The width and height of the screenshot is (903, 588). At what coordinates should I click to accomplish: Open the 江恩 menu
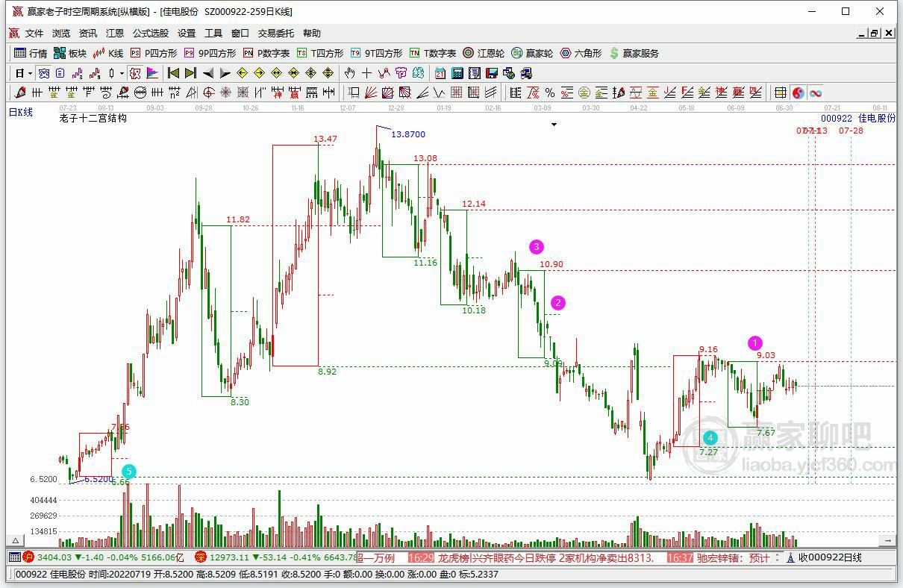(115, 34)
